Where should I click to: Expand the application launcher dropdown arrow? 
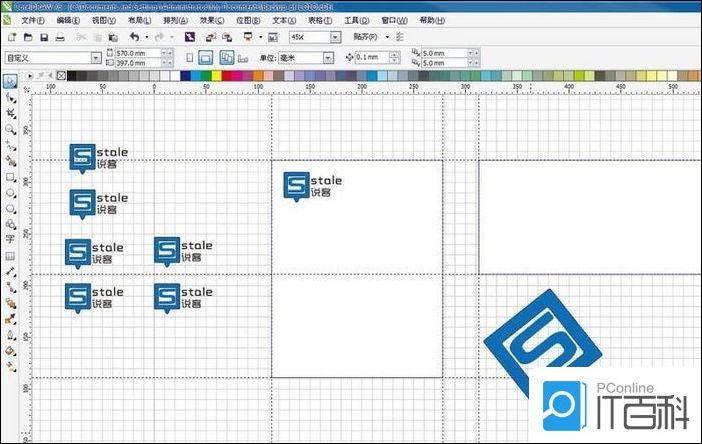(x=261, y=37)
